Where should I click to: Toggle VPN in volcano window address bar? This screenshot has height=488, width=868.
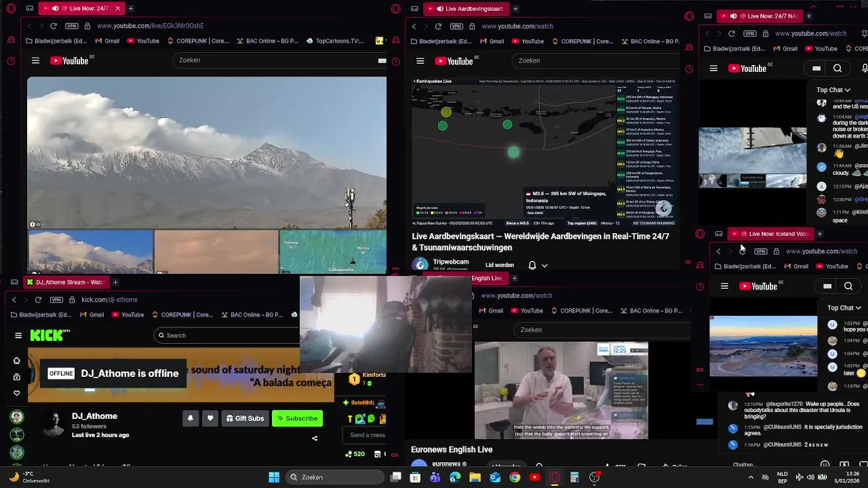point(72,26)
